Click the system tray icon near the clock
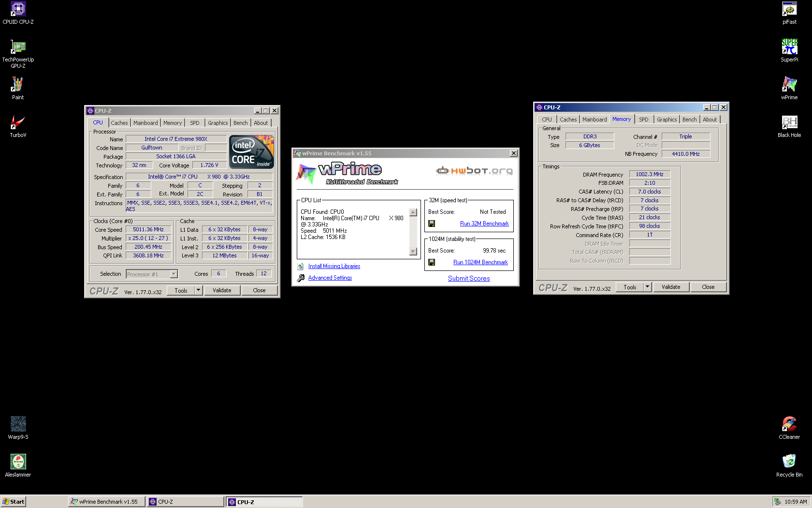Viewport: 812px width, 508px height. [777, 502]
